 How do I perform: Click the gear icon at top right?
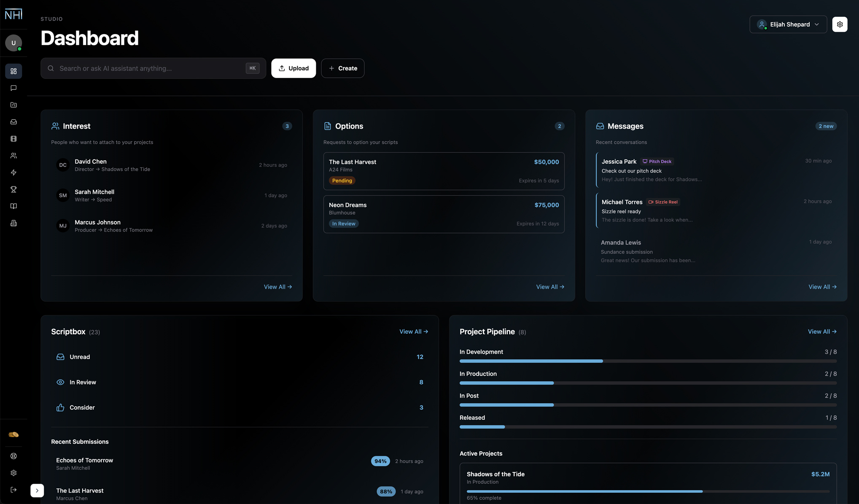click(x=840, y=24)
